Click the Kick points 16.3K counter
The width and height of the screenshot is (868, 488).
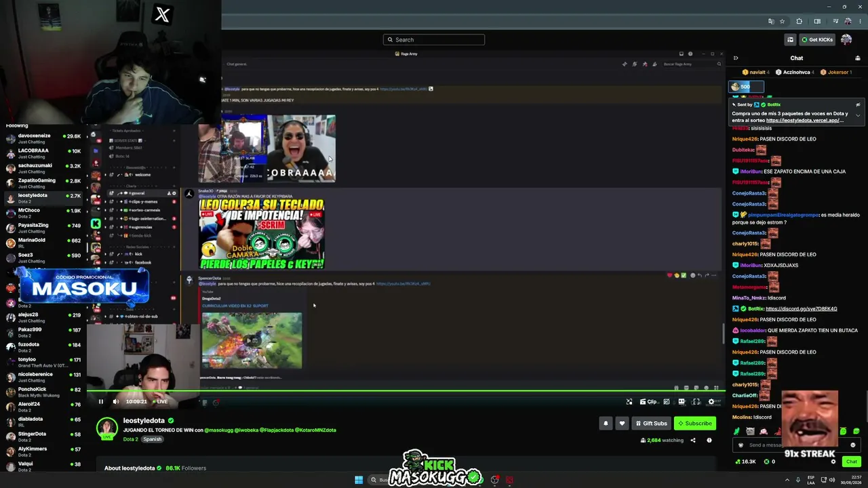coord(746,462)
